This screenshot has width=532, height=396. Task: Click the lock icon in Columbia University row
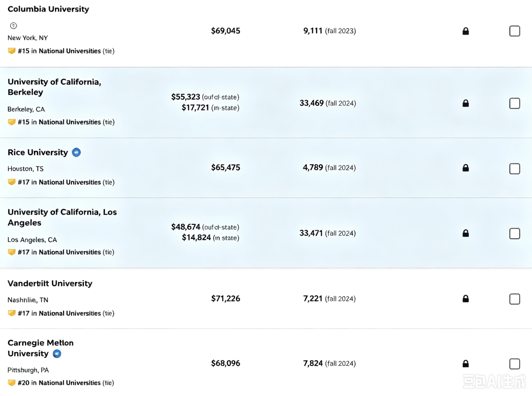tap(465, 31)
